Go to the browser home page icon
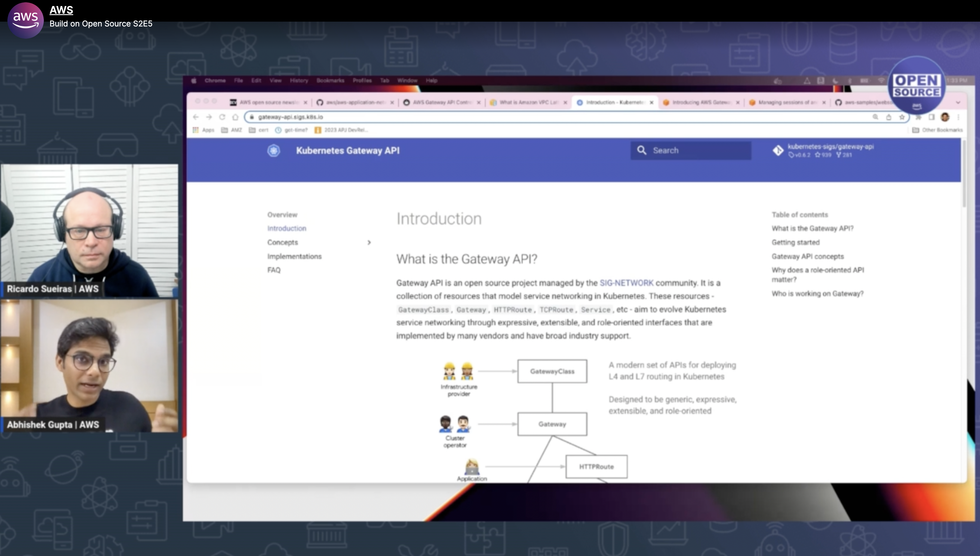Viewport: 980px width, 556px height. tap(235, 117)
